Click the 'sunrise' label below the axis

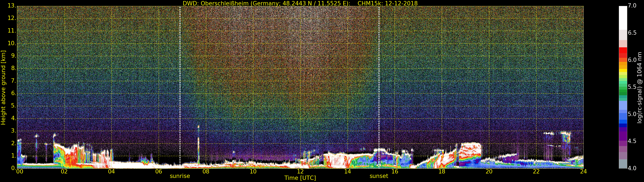click(x=180, y=176)
